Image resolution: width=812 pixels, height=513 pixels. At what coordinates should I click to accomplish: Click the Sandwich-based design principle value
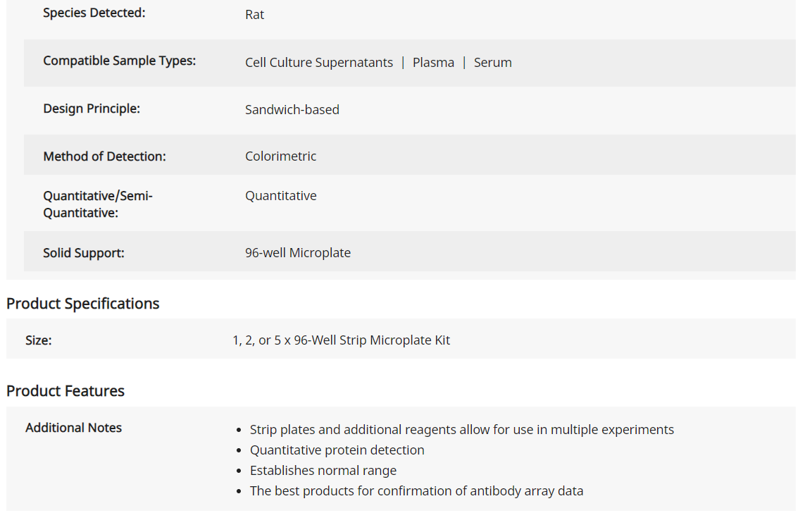[292, 110]
